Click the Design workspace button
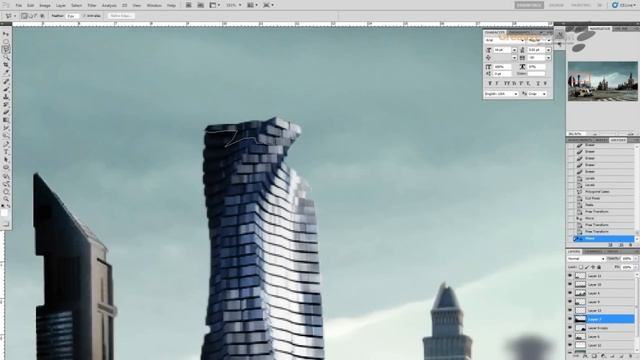This screenshot has height=360, width=640. tap(556, 5)
